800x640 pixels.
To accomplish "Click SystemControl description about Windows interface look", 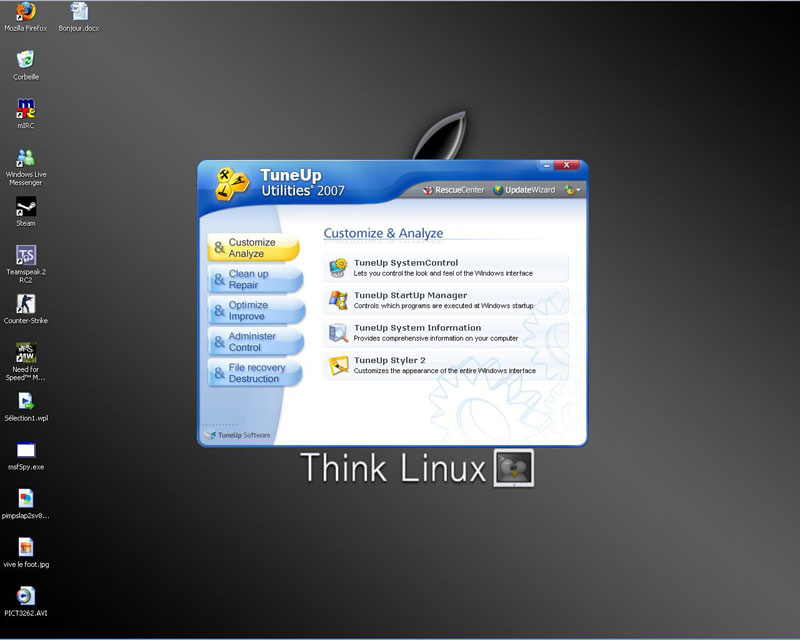I will pyautogui.click(x=443, y=274).
